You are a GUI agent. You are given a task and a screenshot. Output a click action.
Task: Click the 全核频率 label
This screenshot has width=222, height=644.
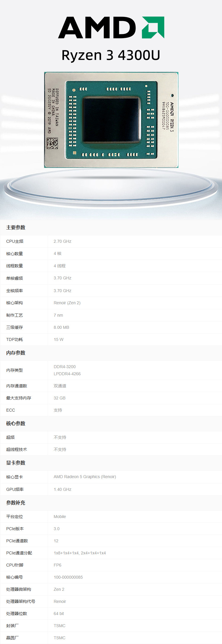tap(15, 291)
